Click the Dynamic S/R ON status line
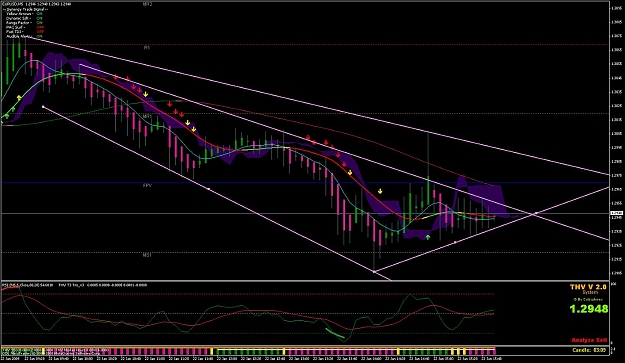 tap(24, 18)
